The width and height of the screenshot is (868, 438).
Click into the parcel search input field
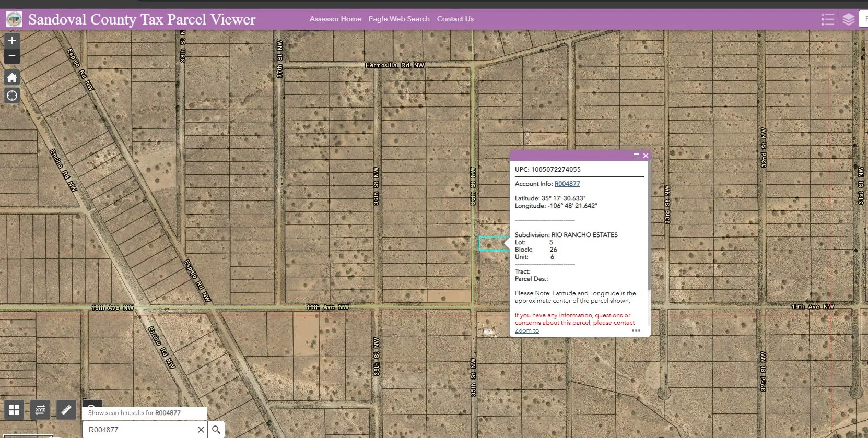138,430
